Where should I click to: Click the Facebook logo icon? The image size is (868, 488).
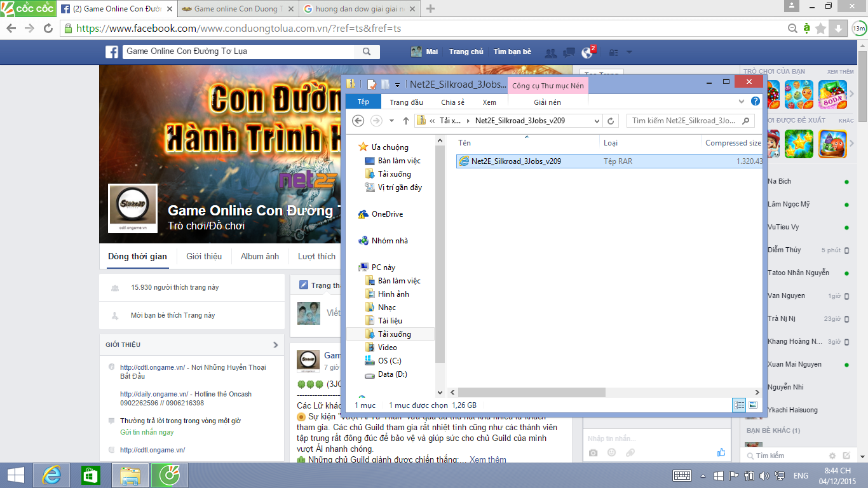112,52
